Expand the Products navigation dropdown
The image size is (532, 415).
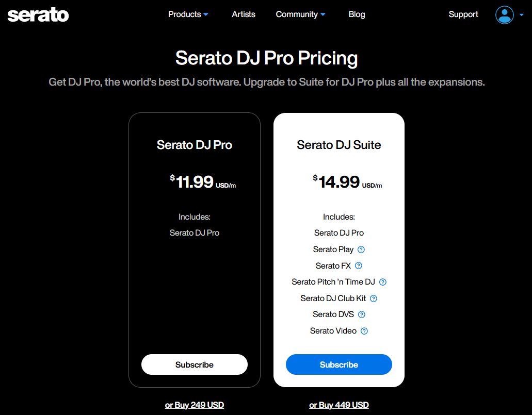[x=188, y=14]
